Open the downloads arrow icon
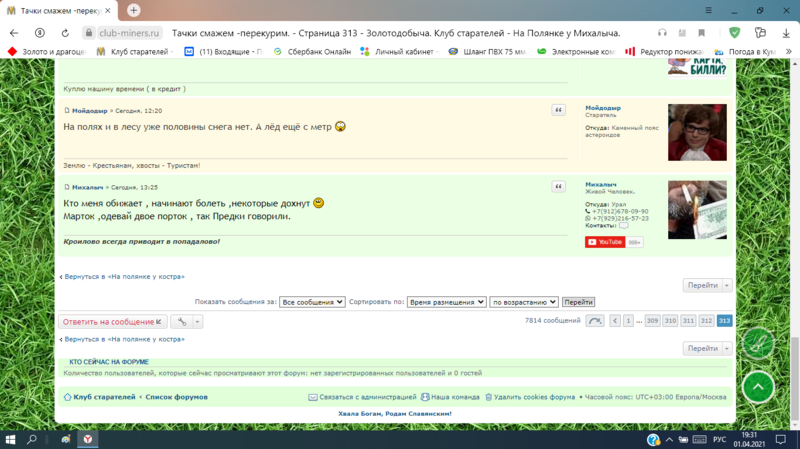This screenshot has width=800, height=449. point(786,33)
